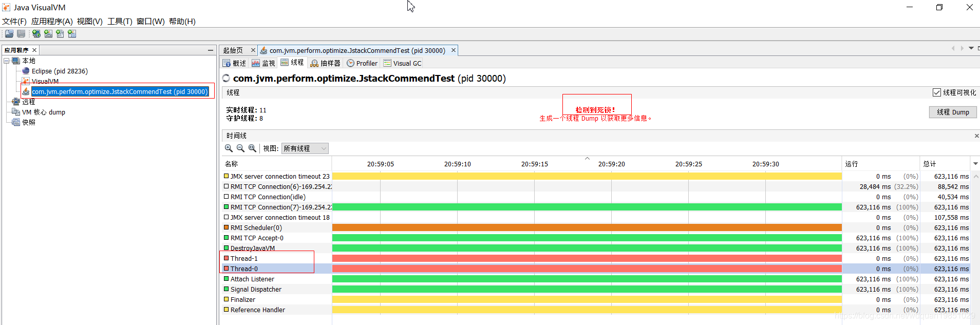
Task: Minimize the 应用程序 panel with dash icon
Action: (x=211, y=50)
